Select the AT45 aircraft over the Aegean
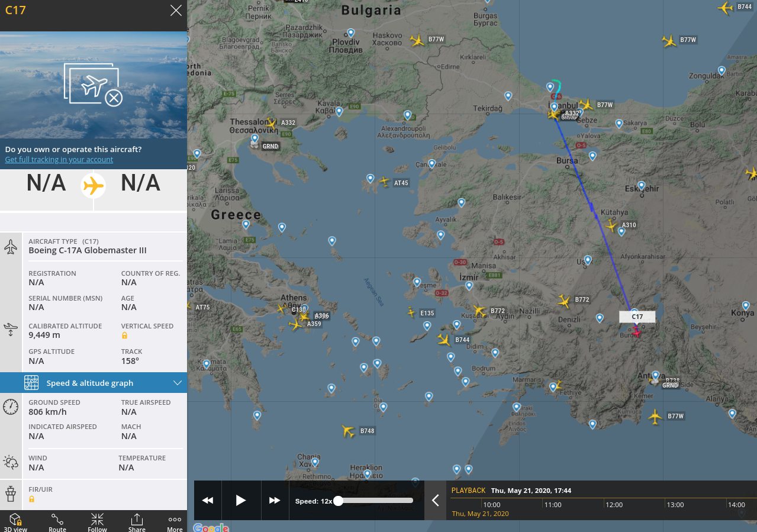 [384, 182]
